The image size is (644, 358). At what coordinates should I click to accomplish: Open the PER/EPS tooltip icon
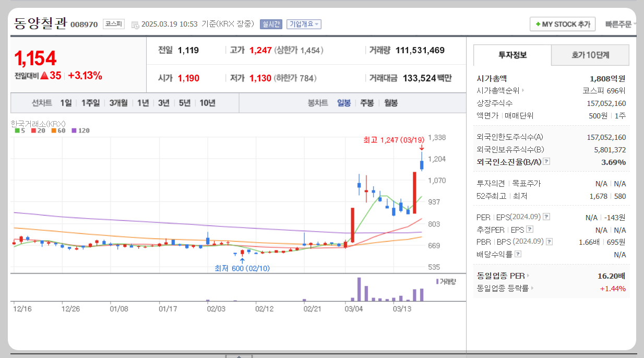(546, 216)
